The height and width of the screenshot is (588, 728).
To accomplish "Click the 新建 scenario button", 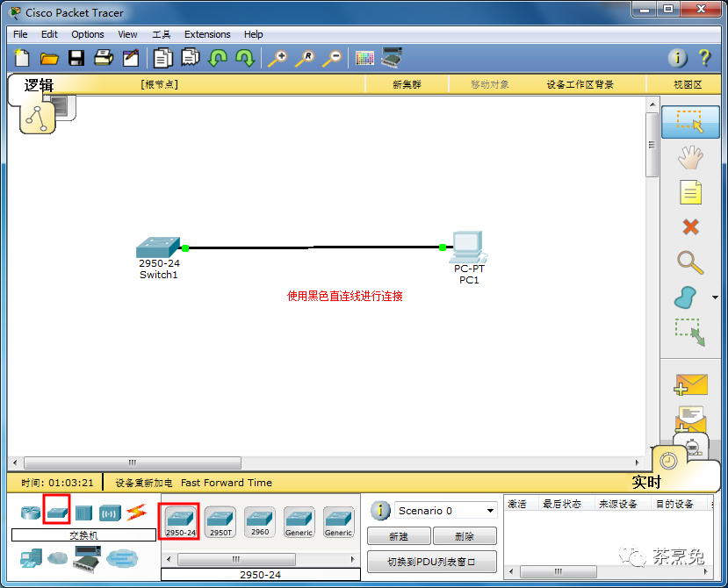I will click(x=399, y=536).
